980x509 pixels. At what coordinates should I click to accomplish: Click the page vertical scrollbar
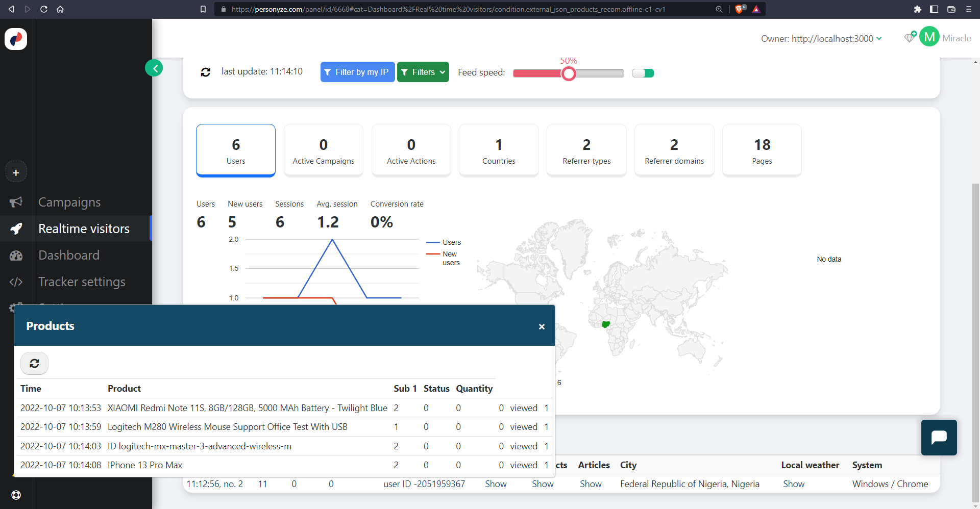975,342
